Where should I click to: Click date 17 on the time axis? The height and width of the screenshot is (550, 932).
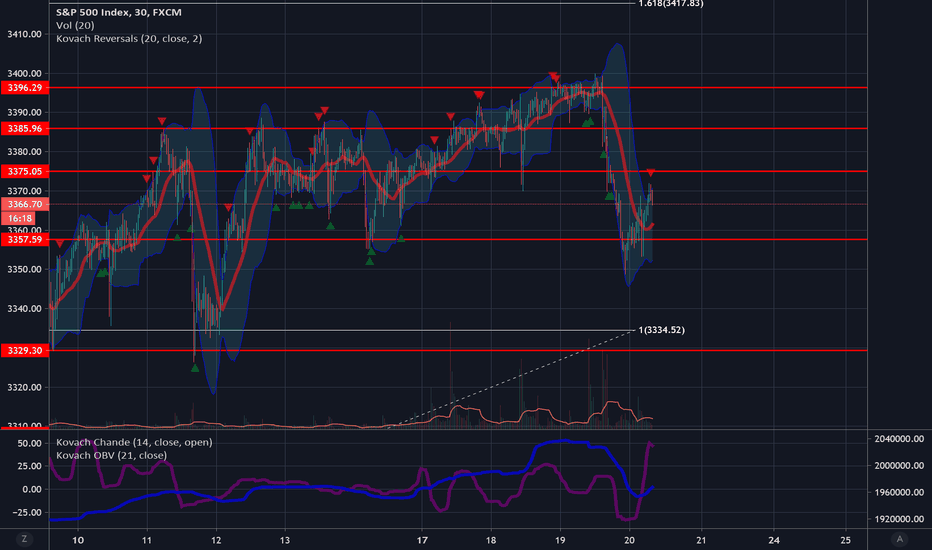click(x=422, y=540)
